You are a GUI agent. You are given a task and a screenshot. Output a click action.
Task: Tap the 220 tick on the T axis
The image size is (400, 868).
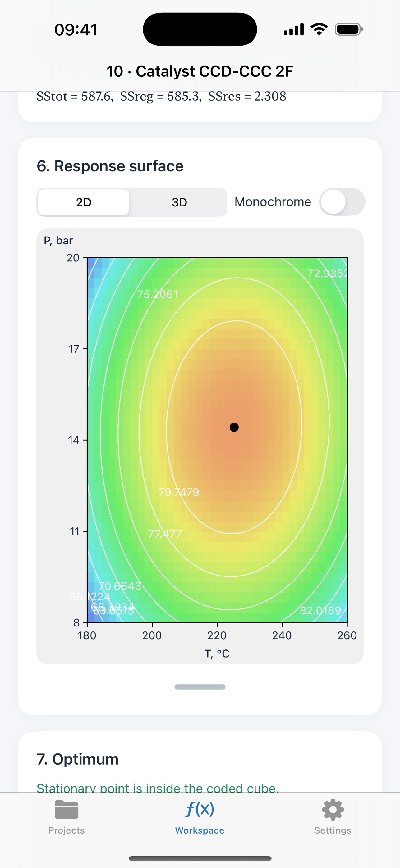point(217,635)
